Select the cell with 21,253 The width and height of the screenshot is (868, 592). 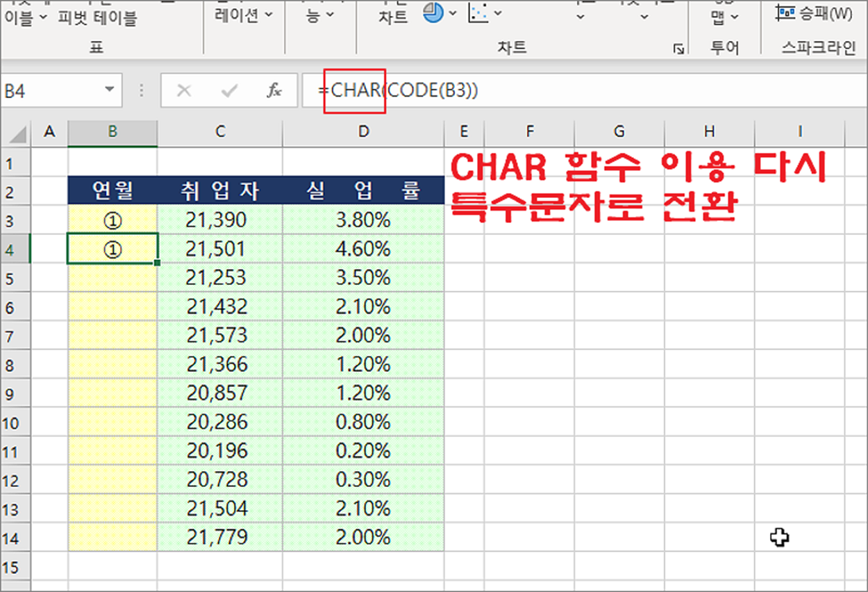pos(220,278)
